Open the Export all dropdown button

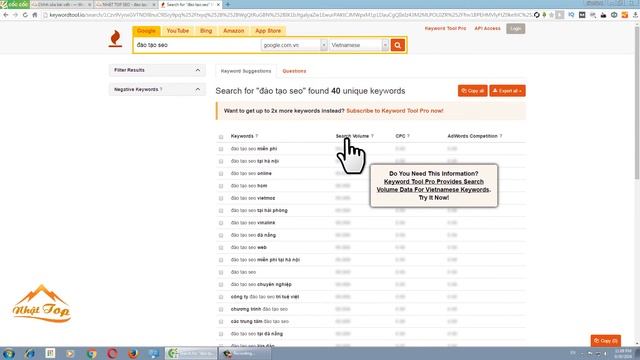[507, 91]
